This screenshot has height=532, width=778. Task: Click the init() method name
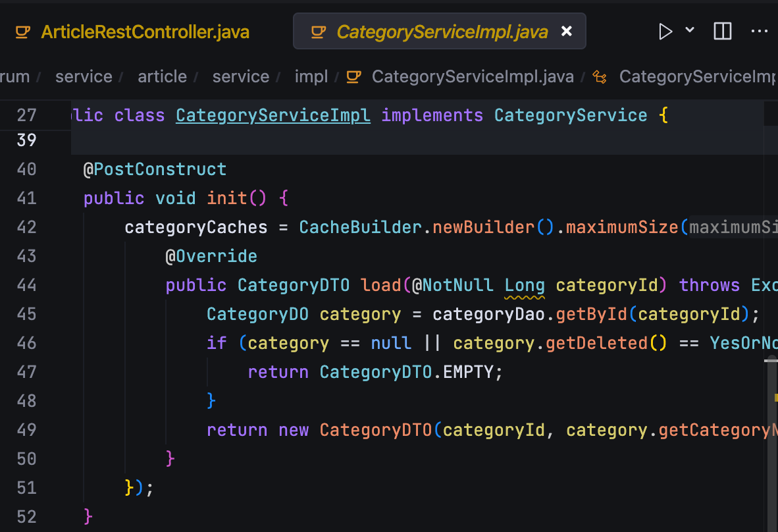coord(226,198)
